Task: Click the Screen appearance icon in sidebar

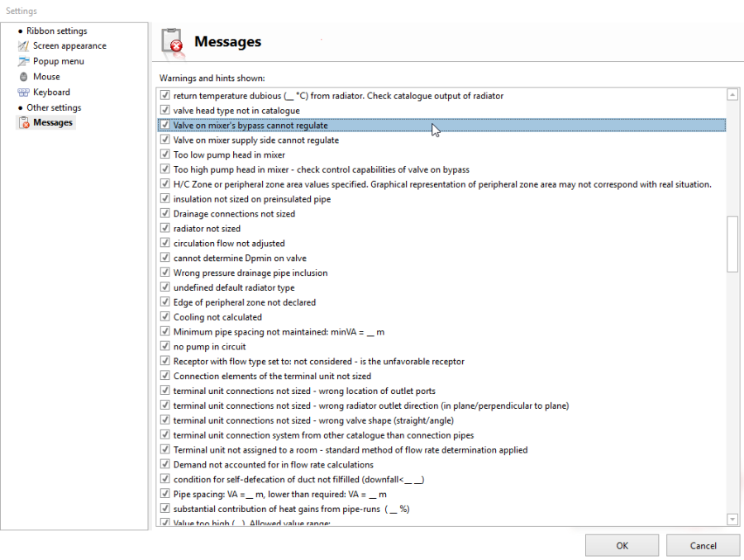Action: 23,46
